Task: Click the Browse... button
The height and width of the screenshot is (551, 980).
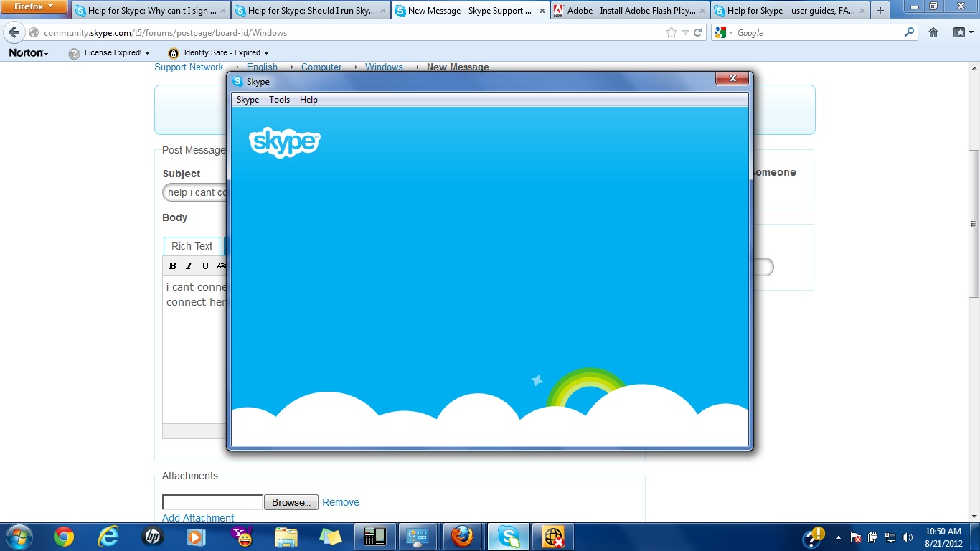Action: tap(291, 502)
